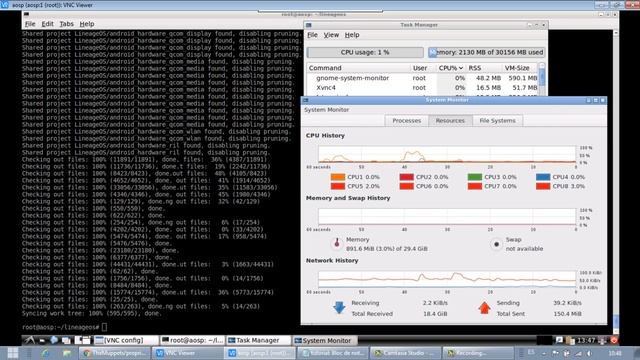Switch to the VNC Viewer taskbar button
The height and width of the screenshot is (360, 640).
187,353
